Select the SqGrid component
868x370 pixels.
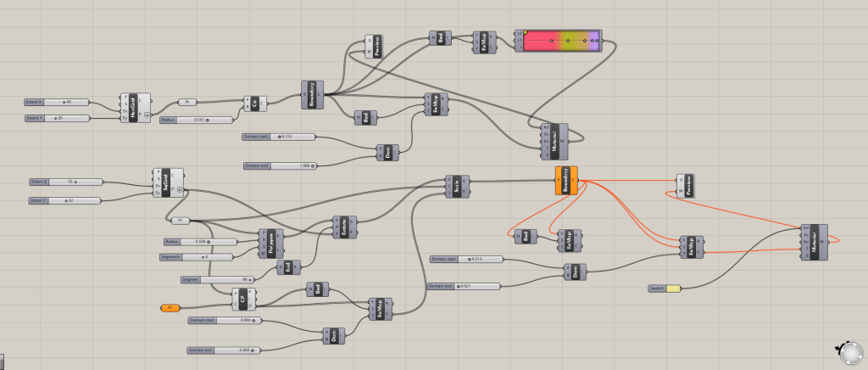click(166, 182)
